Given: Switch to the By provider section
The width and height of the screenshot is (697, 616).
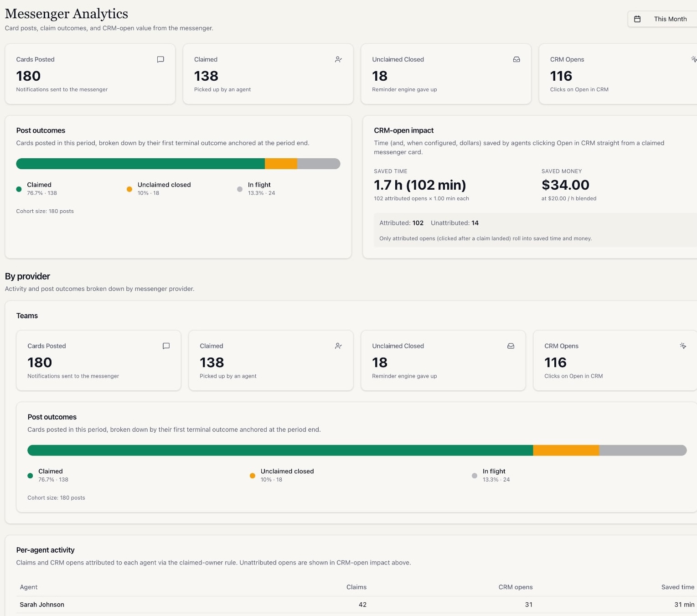Looking at the screenshot, I should coord(27,276).
